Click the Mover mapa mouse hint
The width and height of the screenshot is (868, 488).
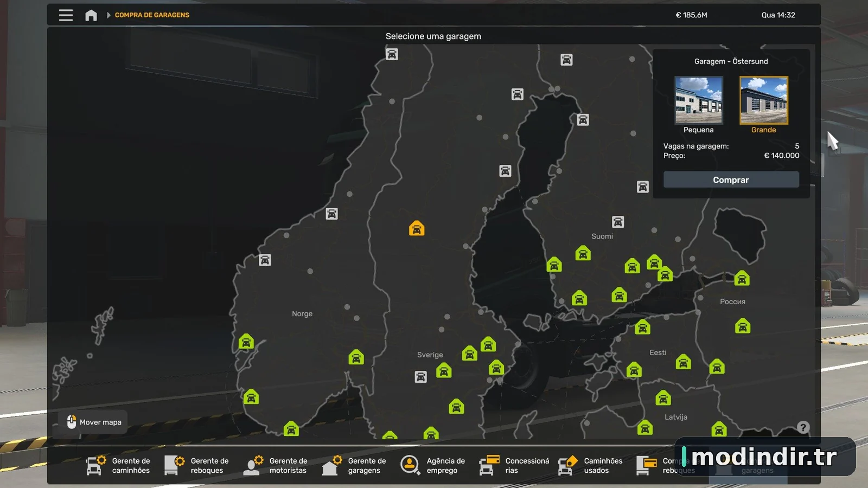[93, 422]
